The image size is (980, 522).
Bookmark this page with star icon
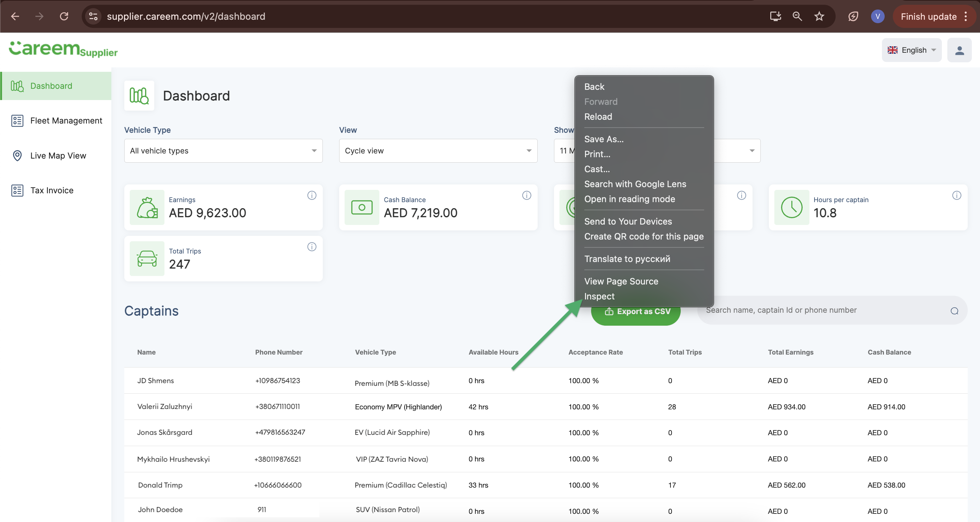tap(819, 16)
